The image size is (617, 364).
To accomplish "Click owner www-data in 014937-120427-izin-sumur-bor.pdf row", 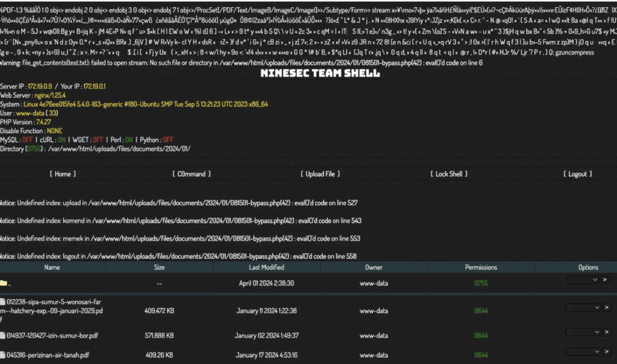I will pyautogui.click(x=374, y=336).
